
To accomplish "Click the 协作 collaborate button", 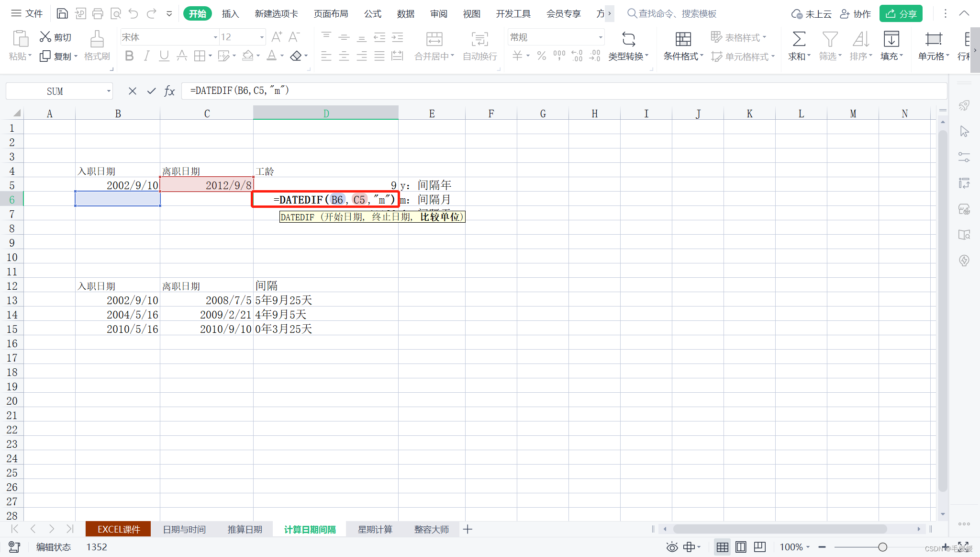I will click(x=856, y=13).
